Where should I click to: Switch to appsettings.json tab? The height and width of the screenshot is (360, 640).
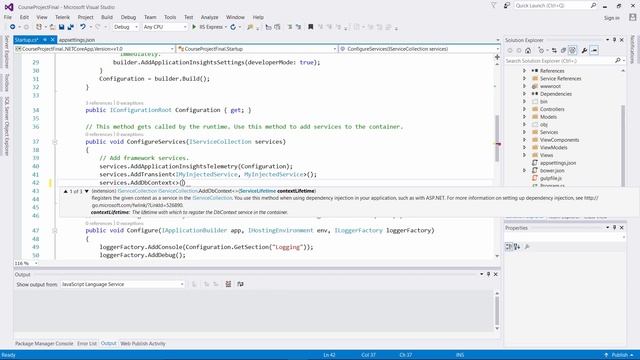click(x=77, y=40)
